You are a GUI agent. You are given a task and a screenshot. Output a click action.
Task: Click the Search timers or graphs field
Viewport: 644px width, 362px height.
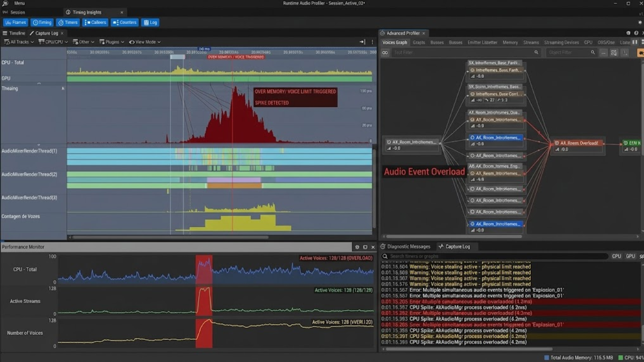(495, 256)
